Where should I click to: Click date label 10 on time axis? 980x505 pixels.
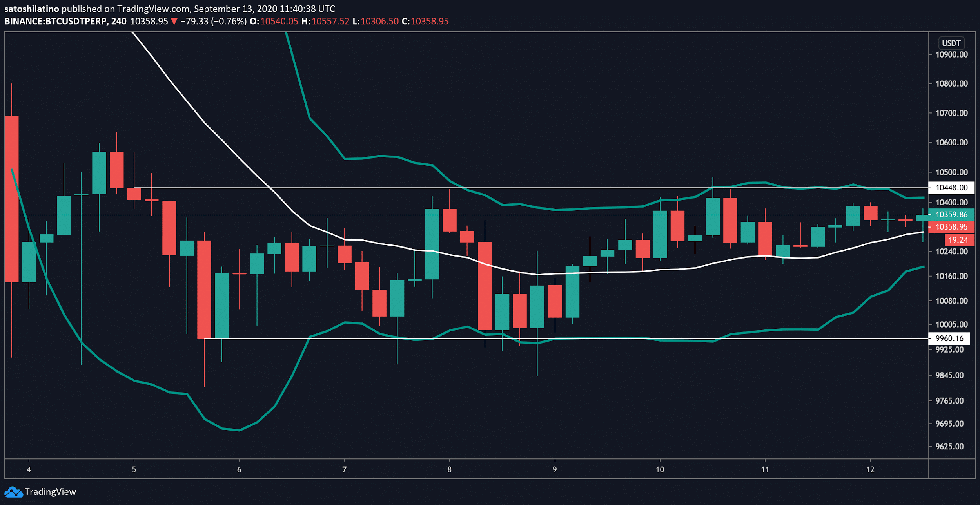click(x=660, y=470)
